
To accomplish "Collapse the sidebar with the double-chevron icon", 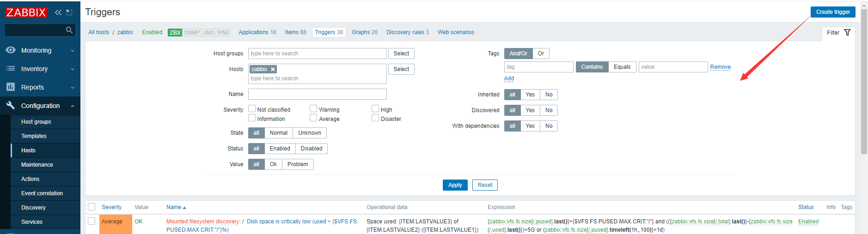I will pyautogui.click(x=58, y=12).
